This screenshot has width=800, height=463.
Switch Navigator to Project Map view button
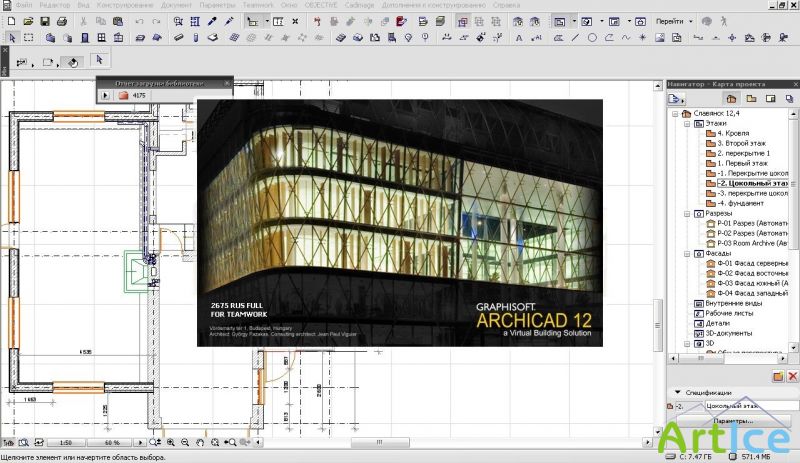pos(731,99)
